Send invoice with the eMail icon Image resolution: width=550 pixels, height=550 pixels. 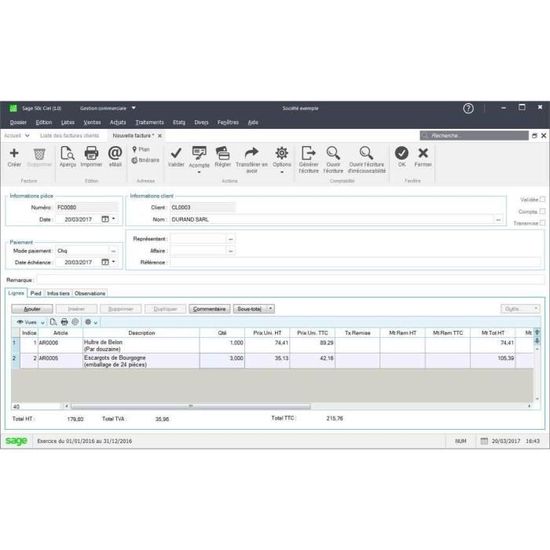(x=115, y=153)
